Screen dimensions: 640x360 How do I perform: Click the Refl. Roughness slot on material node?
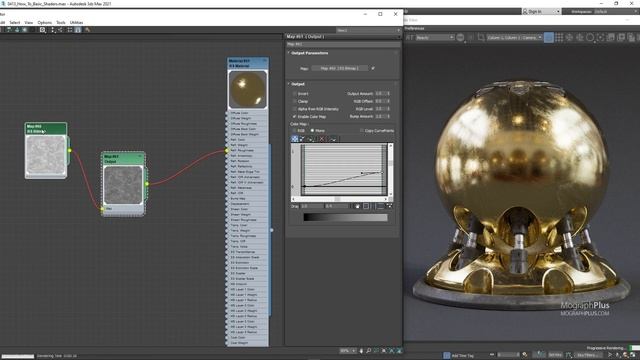[247, 150]
